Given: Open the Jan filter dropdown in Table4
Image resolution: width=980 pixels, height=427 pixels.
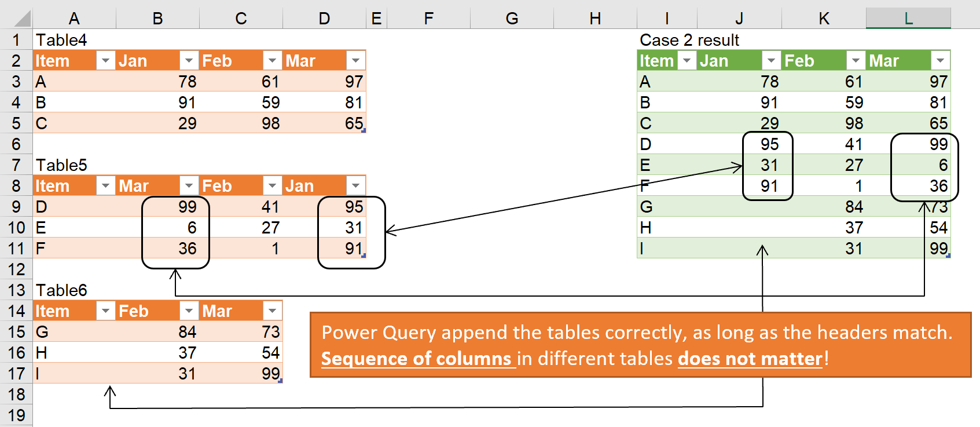Looking at the screenshot, I should pyautogui.click(x=189, y=61).
